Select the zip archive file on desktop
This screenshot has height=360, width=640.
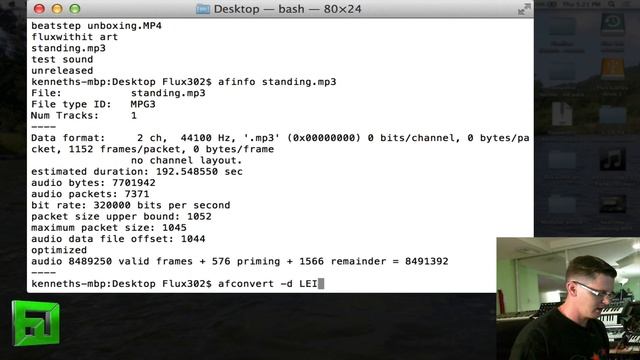[562, 114]
